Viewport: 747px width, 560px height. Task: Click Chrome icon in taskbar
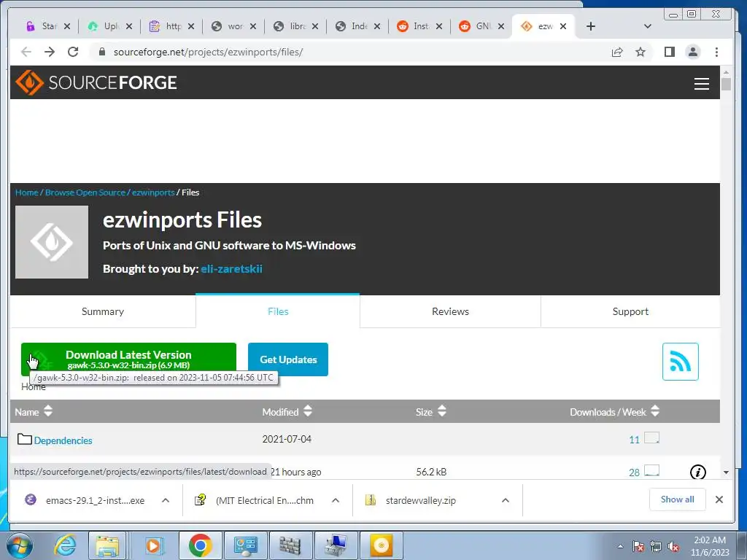[200, 545]
